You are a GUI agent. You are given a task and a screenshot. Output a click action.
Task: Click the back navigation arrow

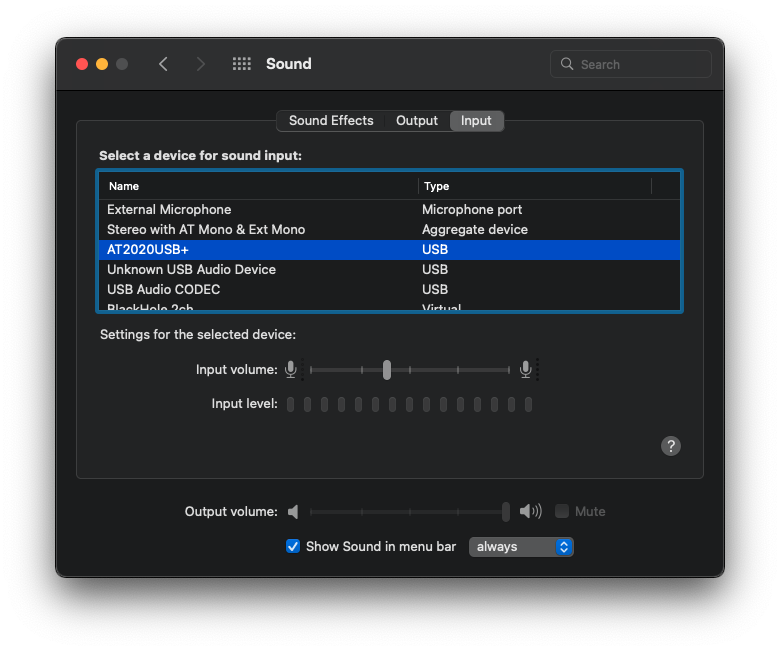(163, 64)
